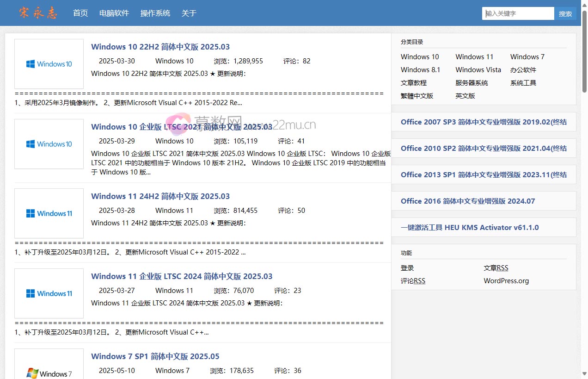Viewport: 588px width, 379px height.
Task: Open the Windows 10 22H2 post thumbnail
Action: click(49, 64)
